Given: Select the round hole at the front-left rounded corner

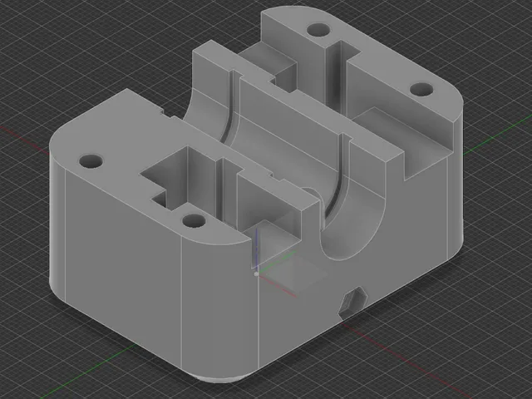Looking at the screenshot, I should click(91, 160).
